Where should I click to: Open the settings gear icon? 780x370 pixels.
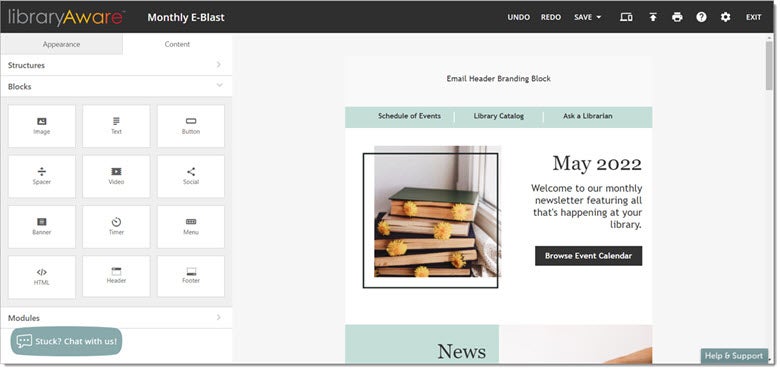click(725, 17)
